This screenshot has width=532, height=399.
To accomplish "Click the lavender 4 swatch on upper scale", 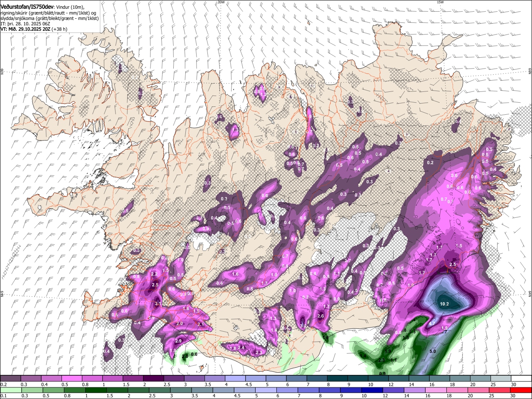I will (x=235, y=379).
